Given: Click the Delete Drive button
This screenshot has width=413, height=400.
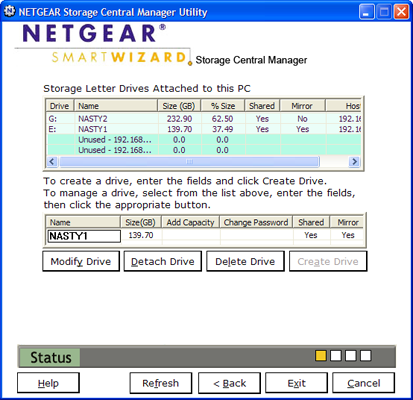Looking at the screenshot, I should pos(245,261).
